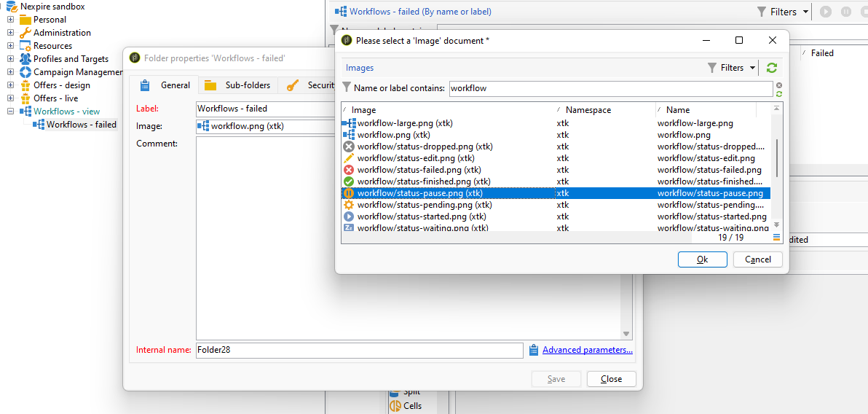868x414 pixels.
Task: Expand the Resources tree node
Action: (10, 46)
